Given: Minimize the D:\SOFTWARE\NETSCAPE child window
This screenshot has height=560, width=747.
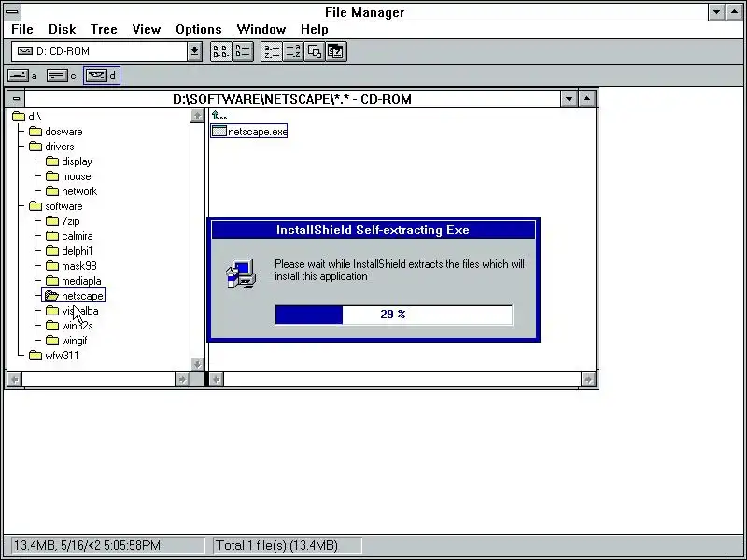Looking at the screenshot, I should [569, 99].
